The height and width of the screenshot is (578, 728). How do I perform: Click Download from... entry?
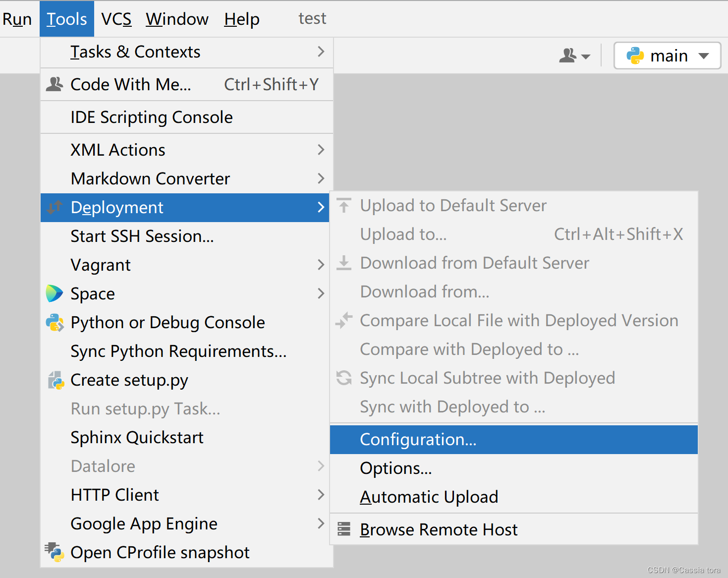coord(514,291)
